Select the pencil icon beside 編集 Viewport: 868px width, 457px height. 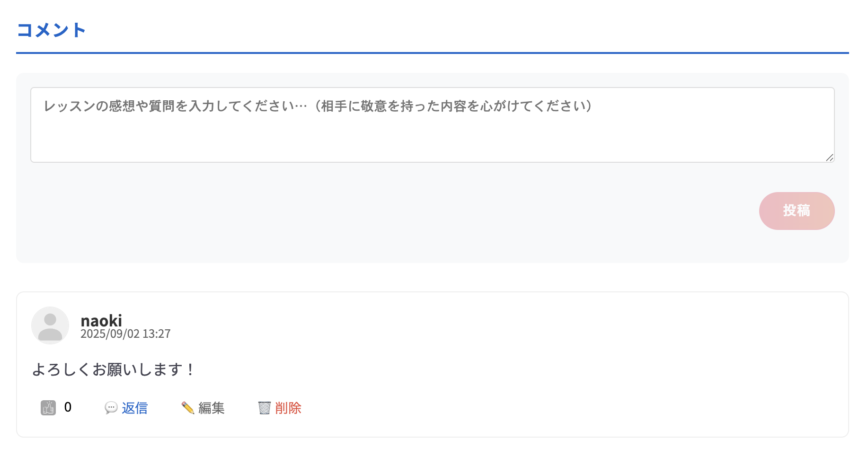187,407
